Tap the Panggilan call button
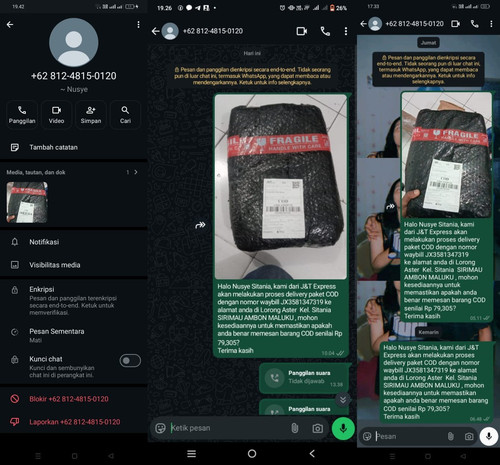 (x=22, y=114)
